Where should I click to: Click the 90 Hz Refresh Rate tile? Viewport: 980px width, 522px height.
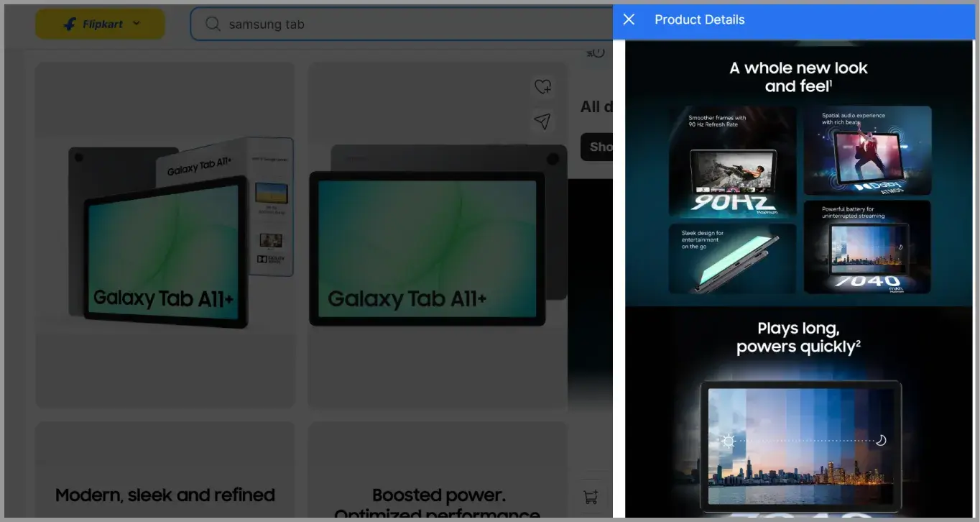pyautogui.click(x=732, y=162)
